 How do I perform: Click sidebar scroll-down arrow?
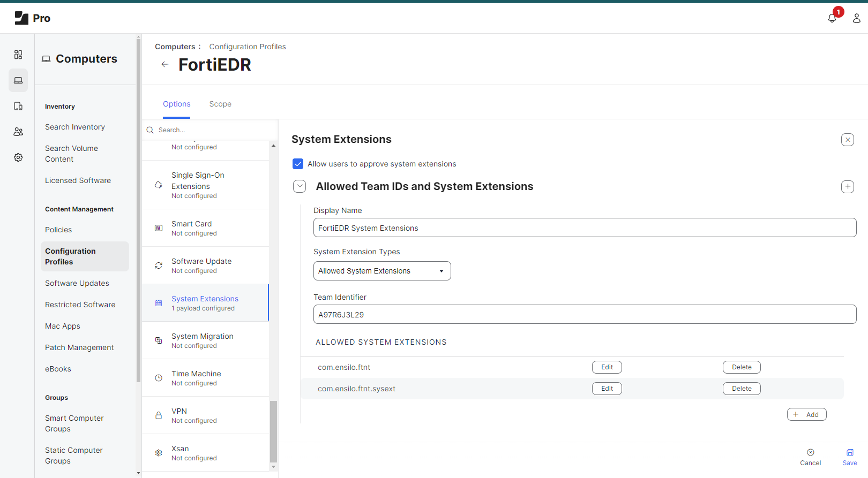click(x=138, y=473)
